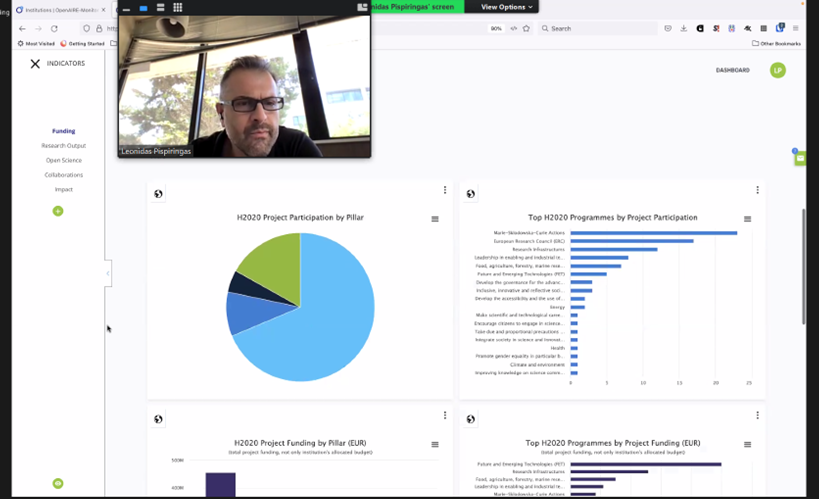The height and width of the screenshot is (499, 819).
Task: Select the Marie-Sklodowska-Curie Actions bar
Action: click(653, 233)
